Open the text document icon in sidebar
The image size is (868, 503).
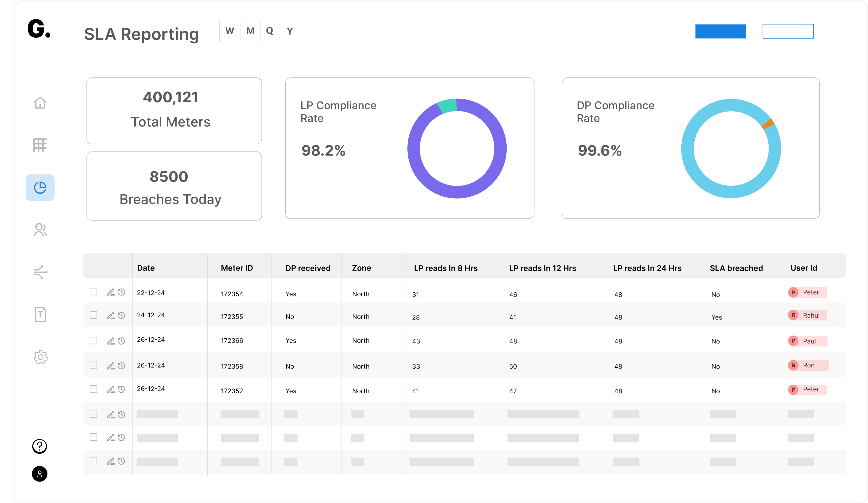pyautogui.click(x=40, y=314)
